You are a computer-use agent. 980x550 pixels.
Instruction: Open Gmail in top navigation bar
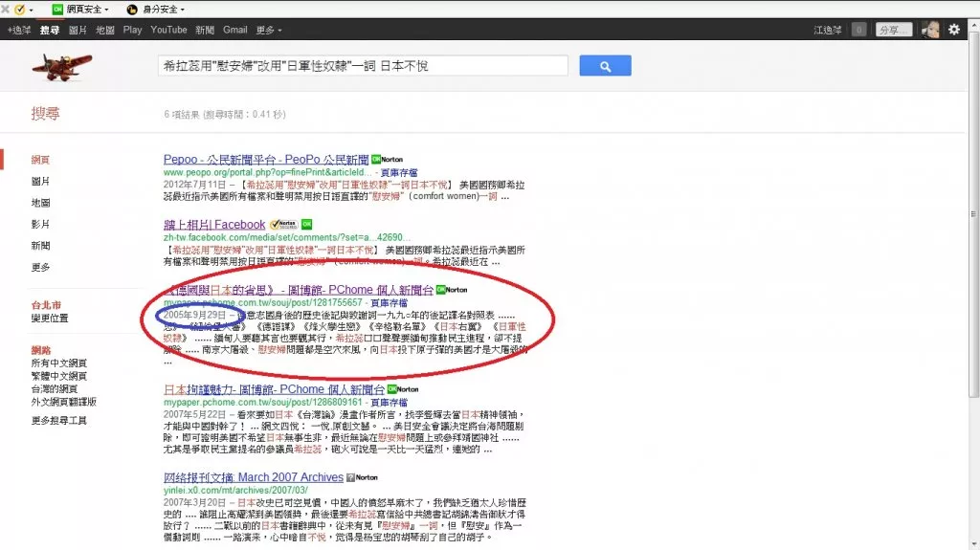[235, 30]
